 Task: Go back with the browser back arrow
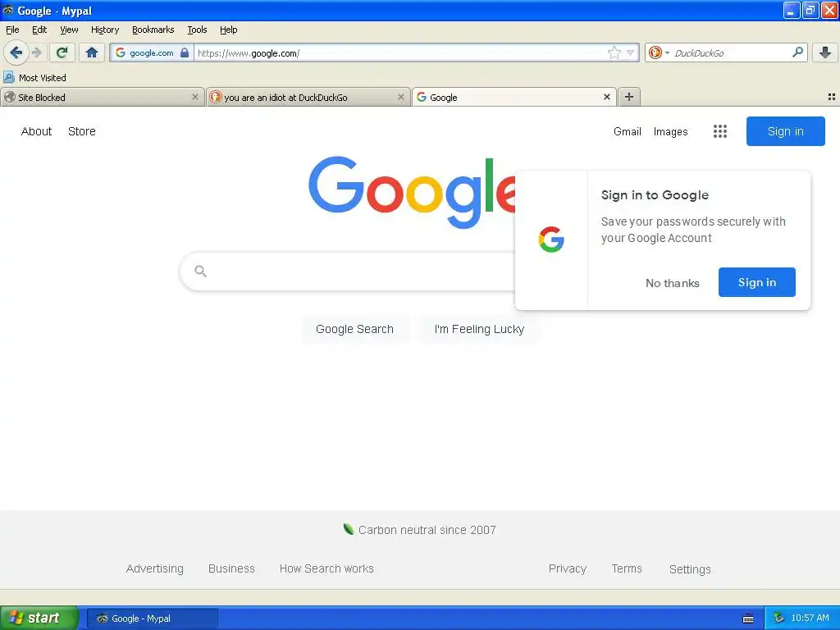[16, 52]
